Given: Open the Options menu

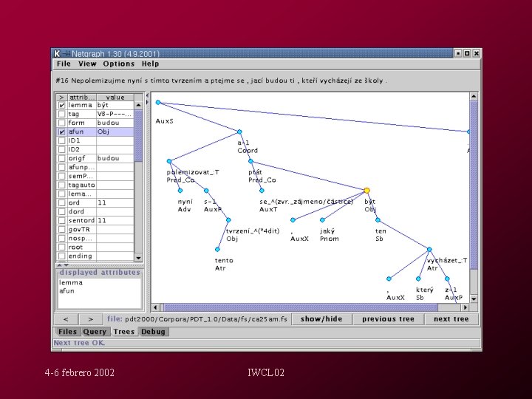Looking at the screenshot, I should [x=119, y=64].
